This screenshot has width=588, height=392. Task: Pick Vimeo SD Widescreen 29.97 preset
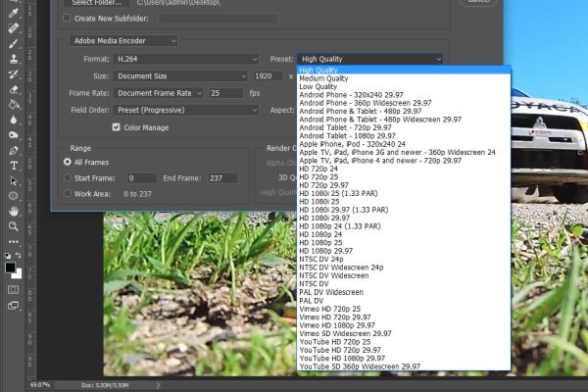click(x=404, y=333)
